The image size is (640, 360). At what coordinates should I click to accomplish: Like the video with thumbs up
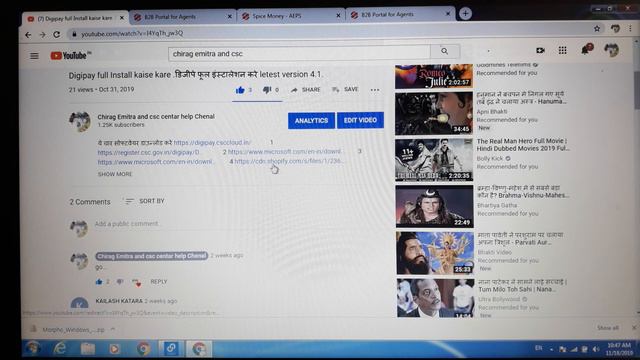pyautogui.click(x=240, y=90)
